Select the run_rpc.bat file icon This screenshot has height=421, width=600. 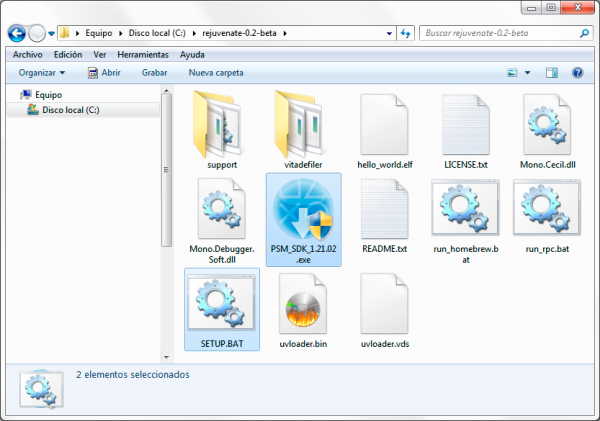coord(547,207)
